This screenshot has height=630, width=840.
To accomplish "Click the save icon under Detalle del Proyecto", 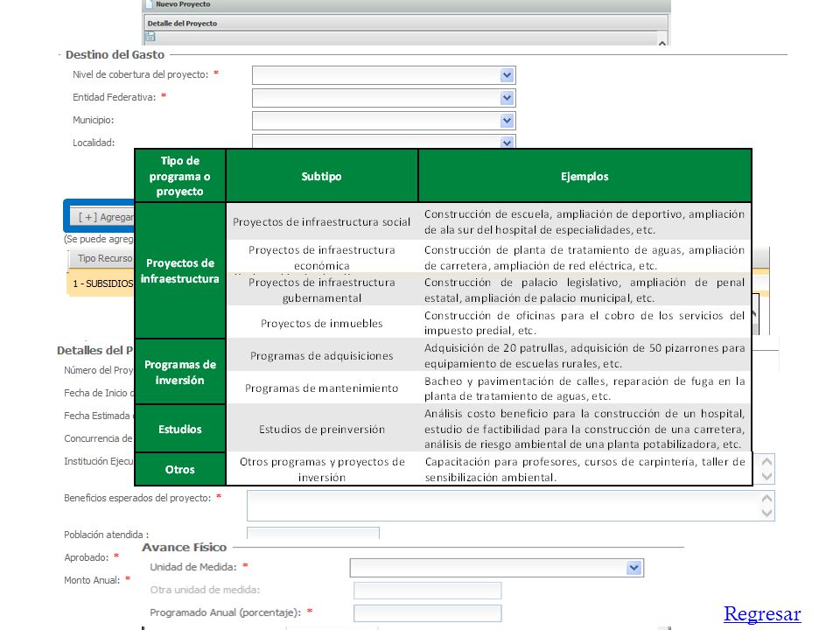I will pos(150,37).
